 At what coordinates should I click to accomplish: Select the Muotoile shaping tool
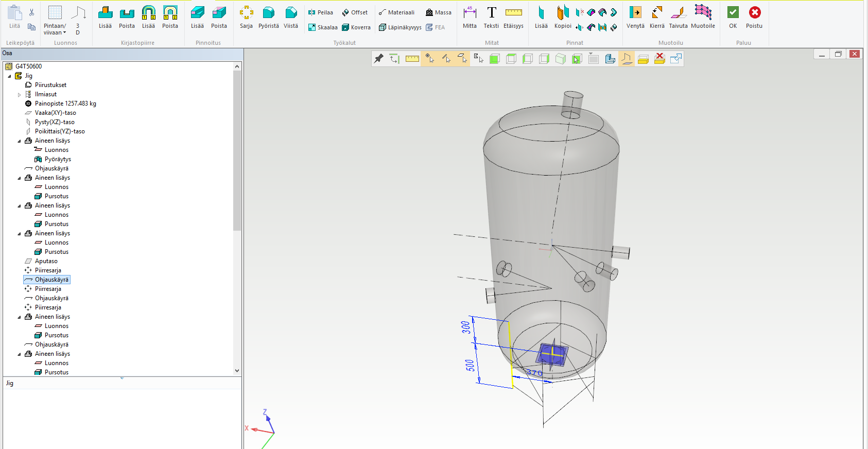pyautogui.click(x=703, y=17)
